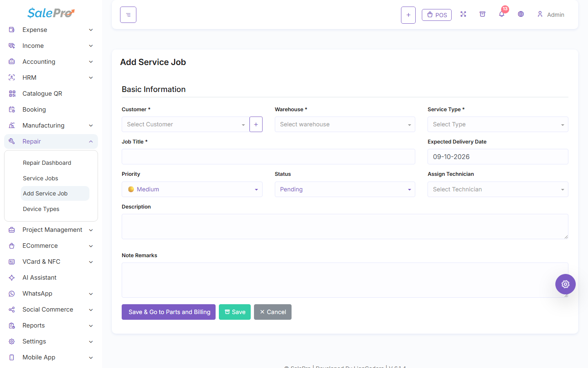Viewport: 588px width, 368px height.
Task: Open the floating settings gear button
Action: pos(566,284)
